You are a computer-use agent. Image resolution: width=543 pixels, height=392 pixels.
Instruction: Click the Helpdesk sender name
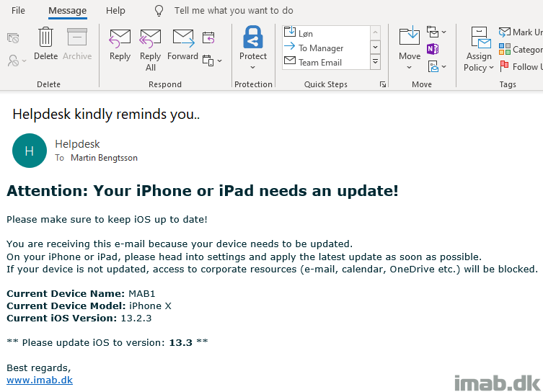(77, 144)
